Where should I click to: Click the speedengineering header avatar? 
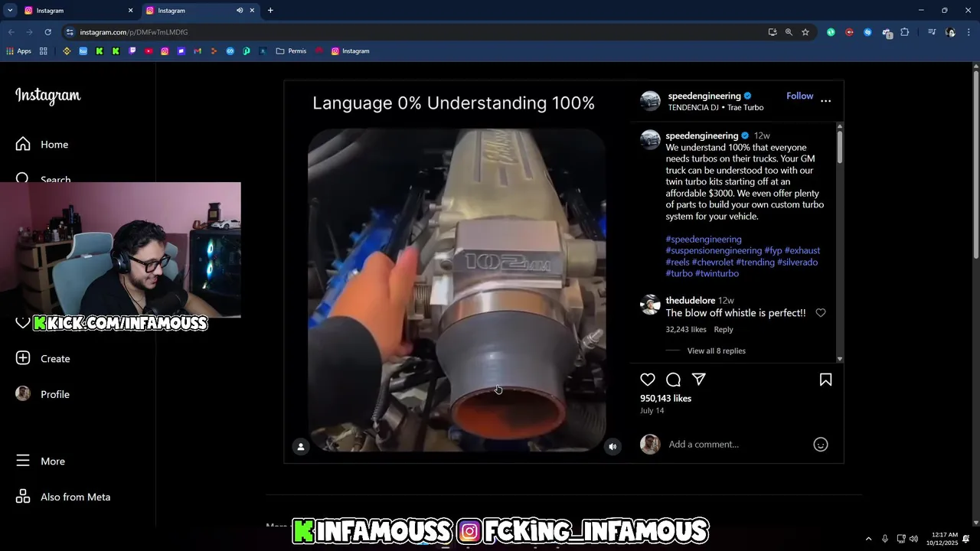click(650, 100)
